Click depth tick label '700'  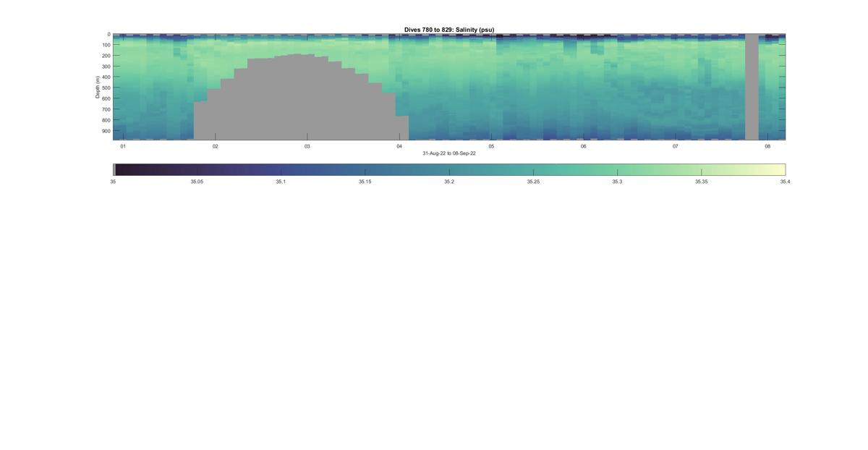(x=106, y=110)
